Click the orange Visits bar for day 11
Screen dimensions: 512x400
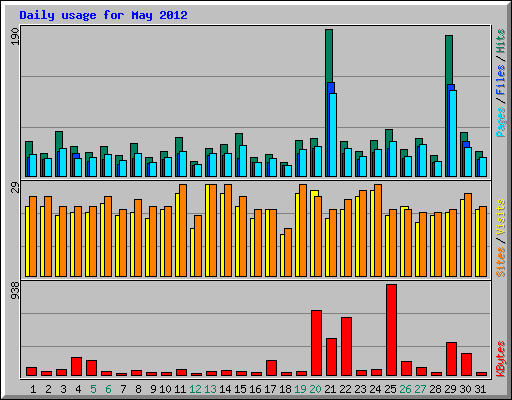183,230
